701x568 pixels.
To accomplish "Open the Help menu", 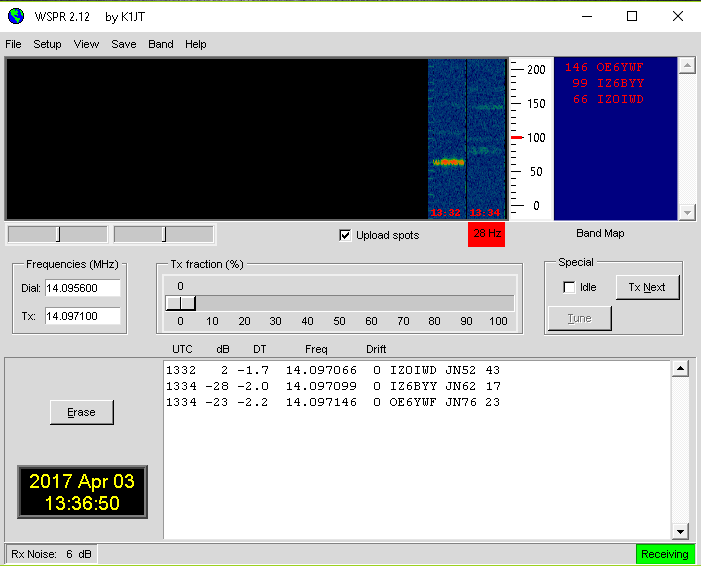I will tap(196, 44).
